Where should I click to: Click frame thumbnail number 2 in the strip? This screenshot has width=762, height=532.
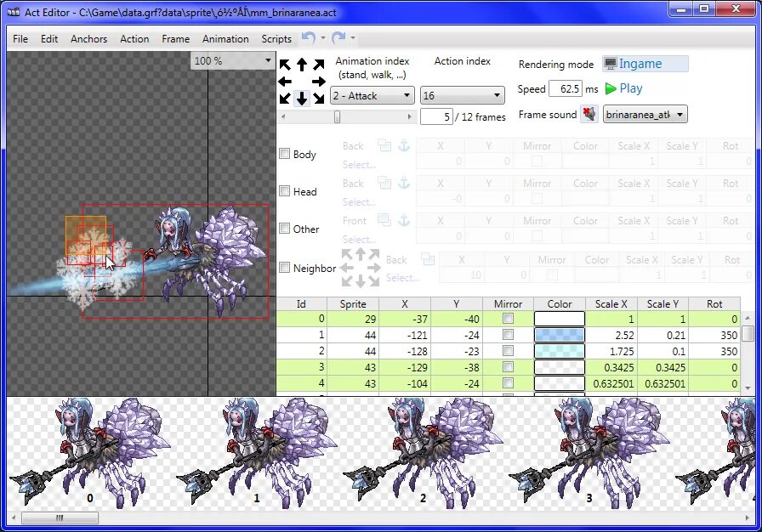[x=423, y=450]
